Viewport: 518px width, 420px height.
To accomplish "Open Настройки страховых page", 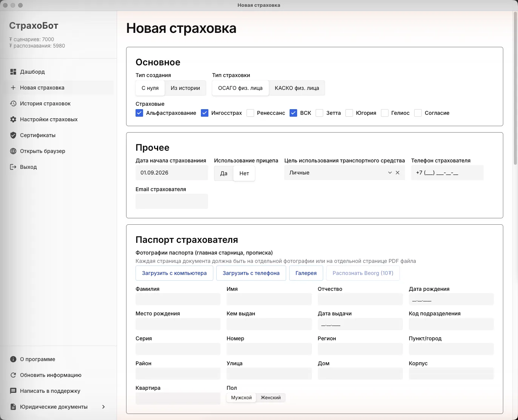I will [x=58, y=119].
